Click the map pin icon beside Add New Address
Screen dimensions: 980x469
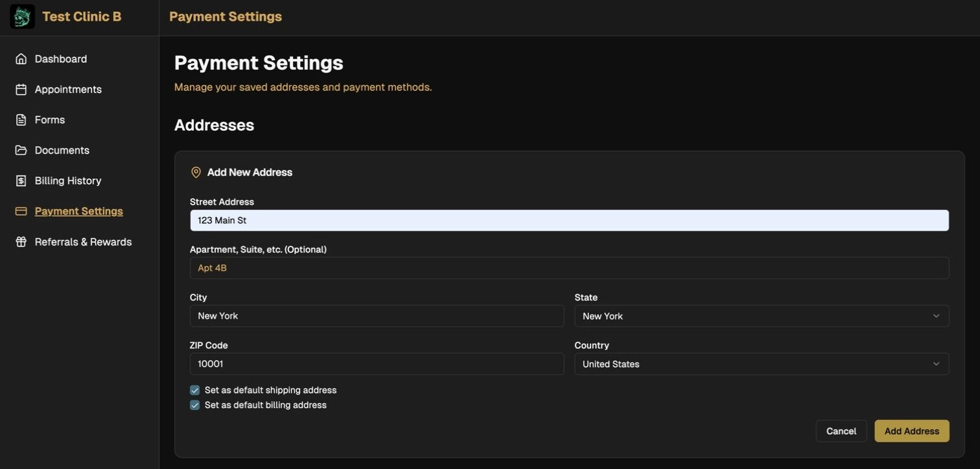196,172
